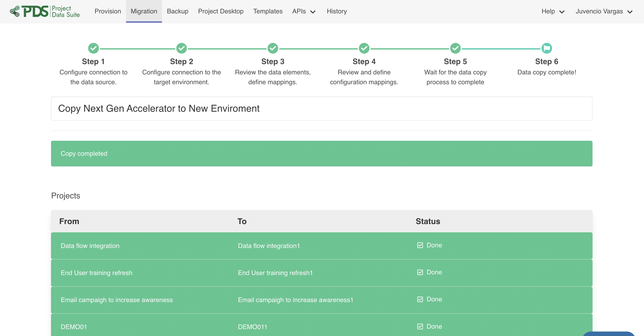Click Done checkbox for Data flow integration
This screenshot has height=336, width=644.
pyautogui.click(x=420, y=245)
